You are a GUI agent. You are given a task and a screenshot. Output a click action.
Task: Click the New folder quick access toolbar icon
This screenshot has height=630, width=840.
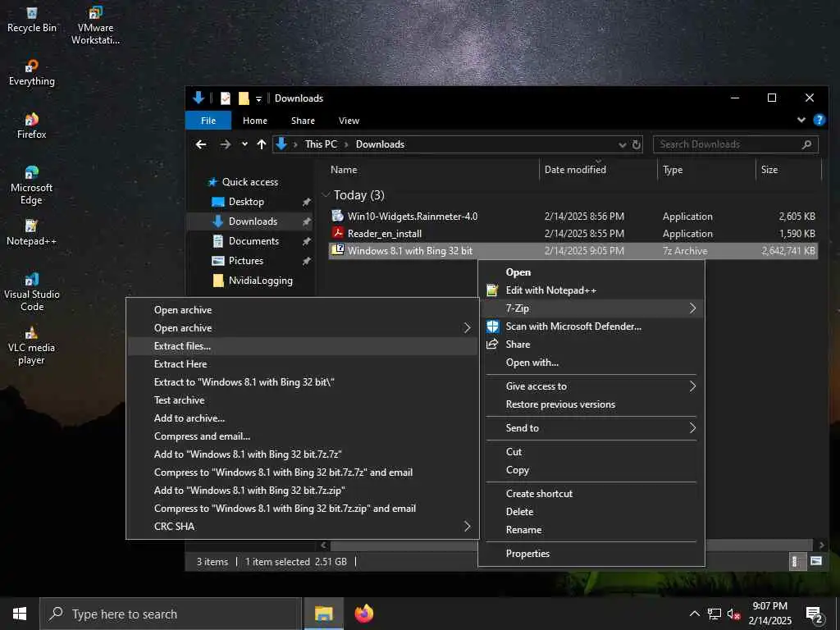[244, 98]
